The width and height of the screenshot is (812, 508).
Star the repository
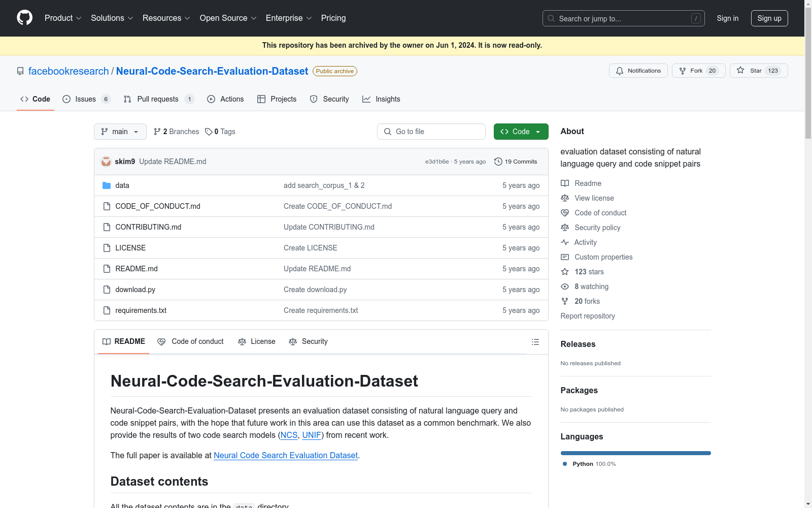tap(759, 71)
